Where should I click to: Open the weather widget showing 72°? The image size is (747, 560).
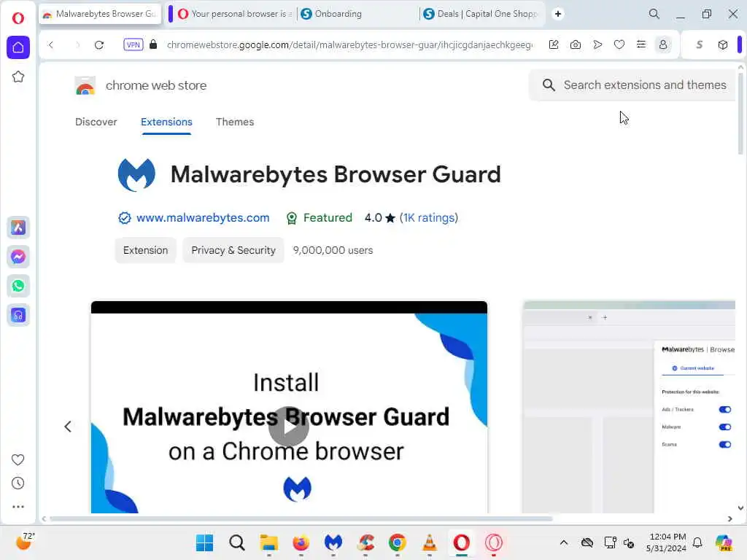click(25, 541)
